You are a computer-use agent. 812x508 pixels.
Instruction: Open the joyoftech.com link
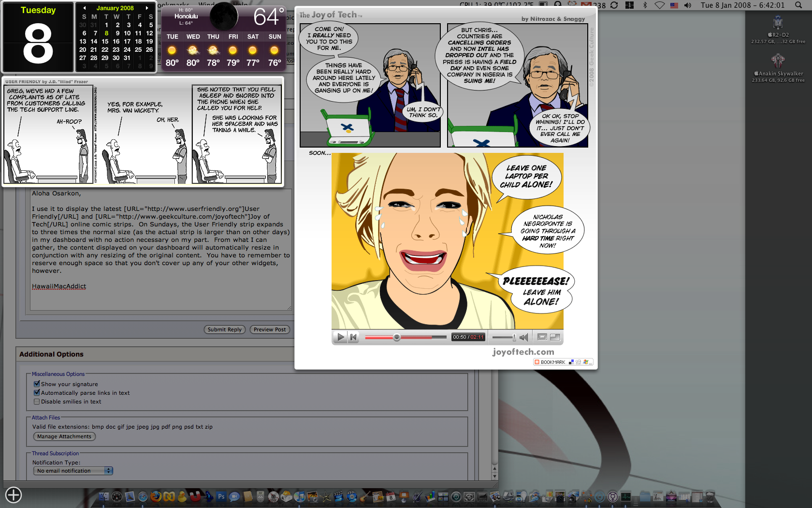click(523, 352)
